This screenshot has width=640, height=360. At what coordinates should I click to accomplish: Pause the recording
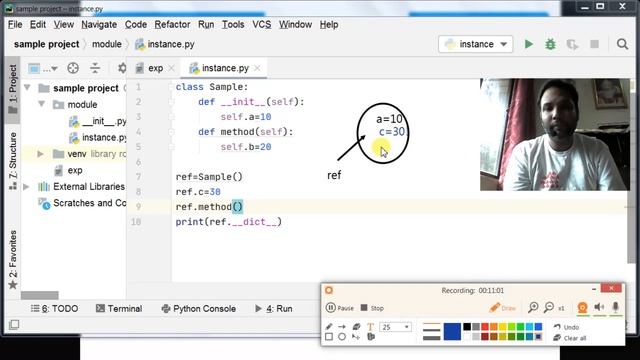point(340,308)
